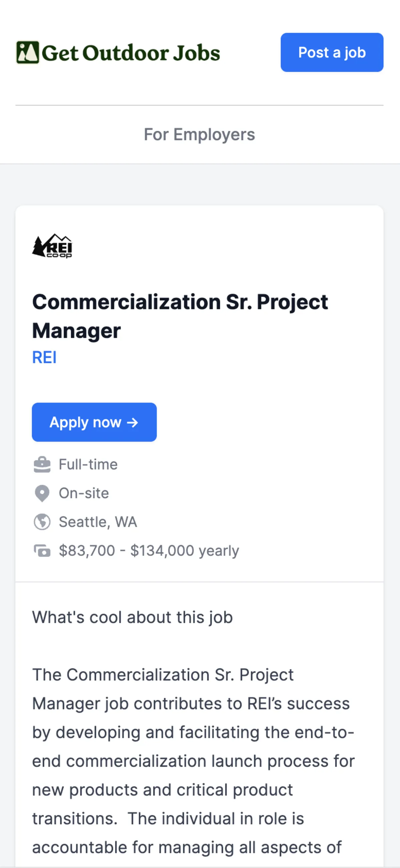400x868 pixels.
Task: Select the Commercialization Sr. Project Manager heading
Action: click(x=180, y=316)
